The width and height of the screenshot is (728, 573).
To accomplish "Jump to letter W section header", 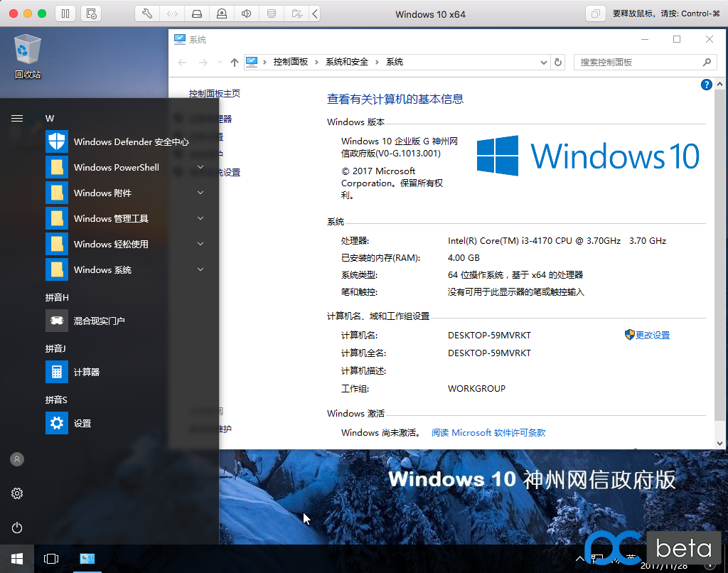I will click(x=50, y=119).
